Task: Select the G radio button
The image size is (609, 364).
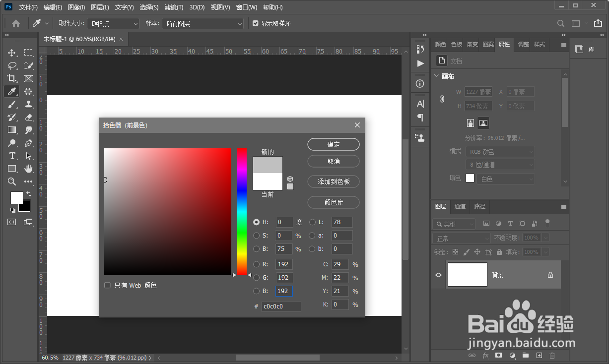Action: pyautogui.click(x=257, y=278)
